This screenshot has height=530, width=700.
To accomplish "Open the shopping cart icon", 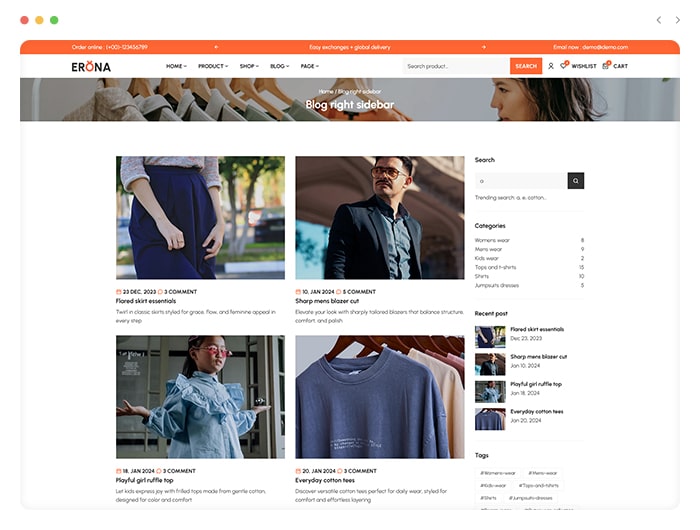I will (606, 66).
